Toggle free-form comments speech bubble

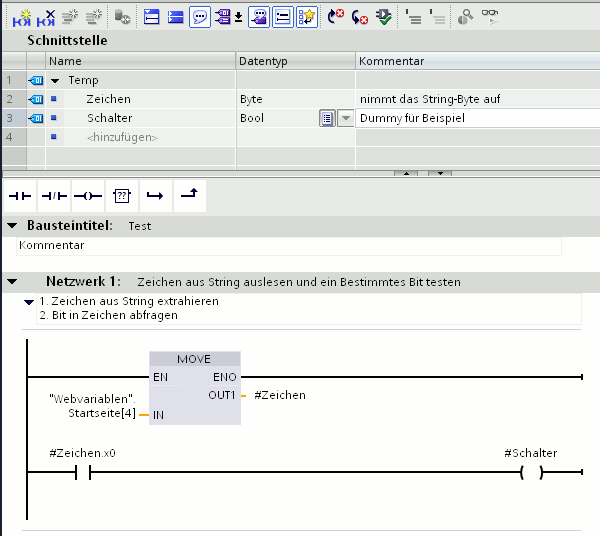tap(200, 17)
